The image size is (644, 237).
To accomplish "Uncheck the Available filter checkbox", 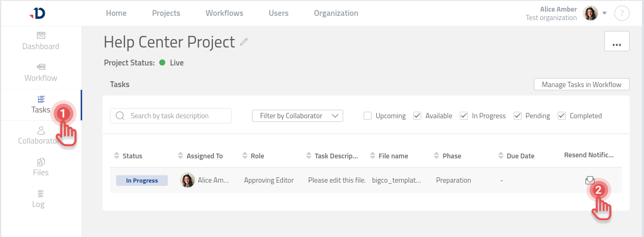I will click(417, 116).
